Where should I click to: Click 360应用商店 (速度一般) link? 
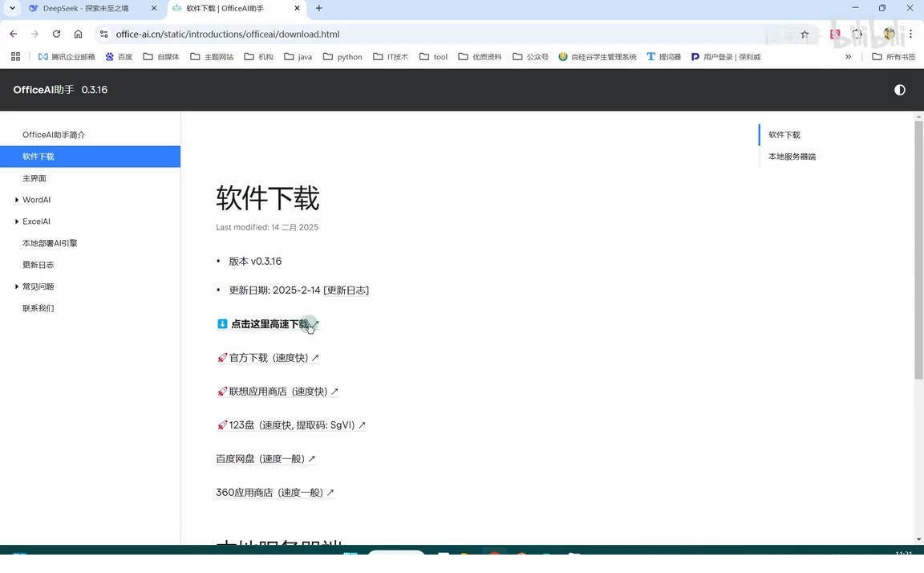coord(274,492)
